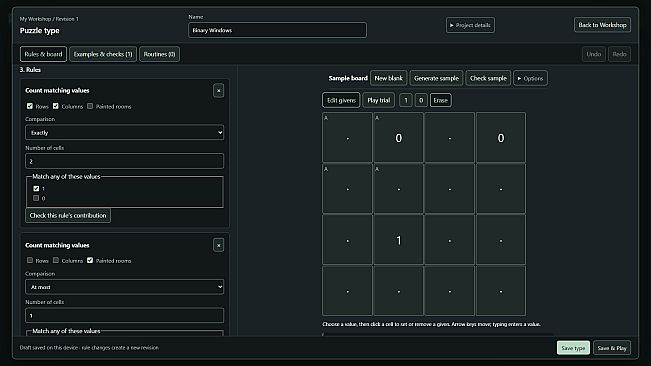This screenshot has width=651, height=366.
Task: Open the Exactly comparison dropdown
Action: [x=125, y=132]
